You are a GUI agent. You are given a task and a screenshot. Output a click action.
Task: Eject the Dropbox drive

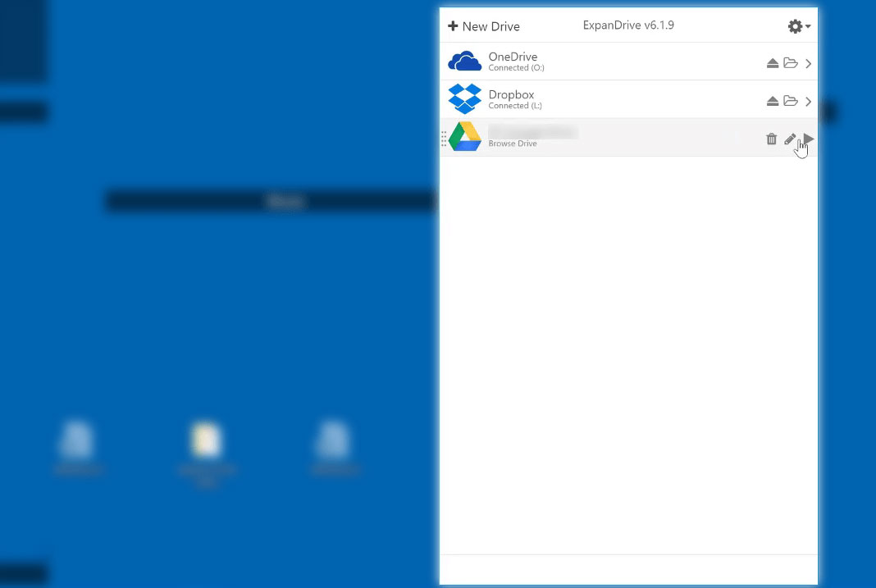coord(772,101)
